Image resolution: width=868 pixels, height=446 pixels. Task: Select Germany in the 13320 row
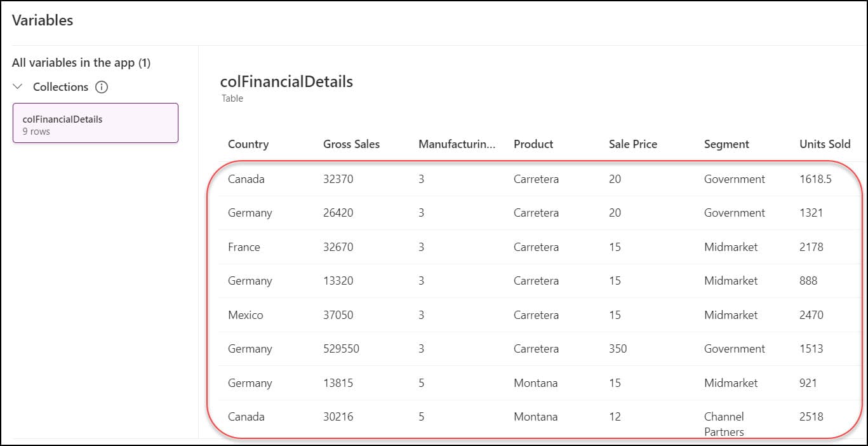coord(250,281)
